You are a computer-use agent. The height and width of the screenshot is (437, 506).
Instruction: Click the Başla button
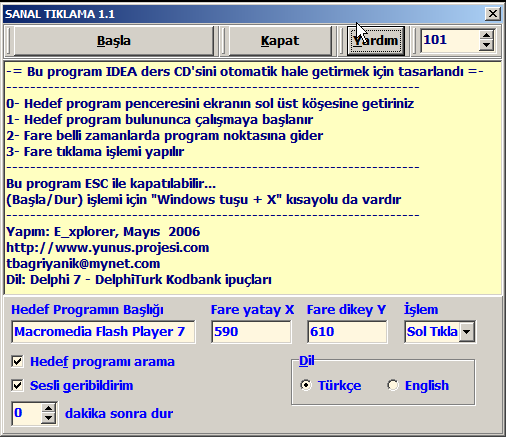pyautogui.click(x=114, y=41)
